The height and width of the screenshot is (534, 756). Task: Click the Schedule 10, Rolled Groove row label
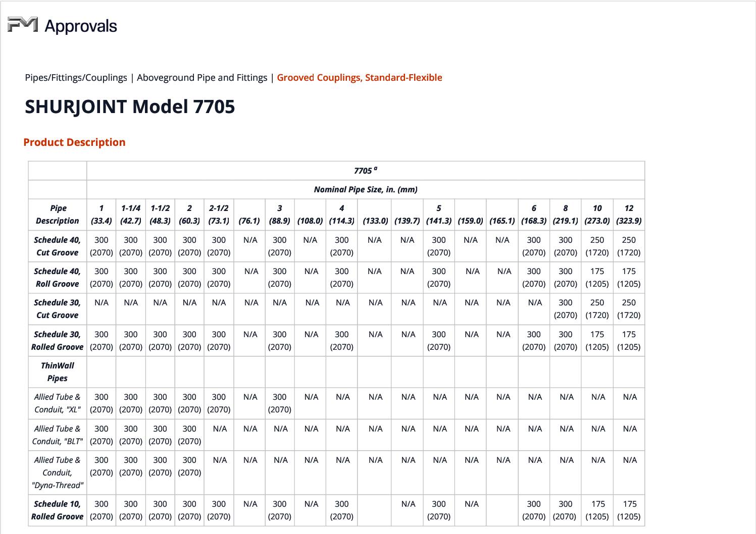pyautogui.click(x=58, y=510)
